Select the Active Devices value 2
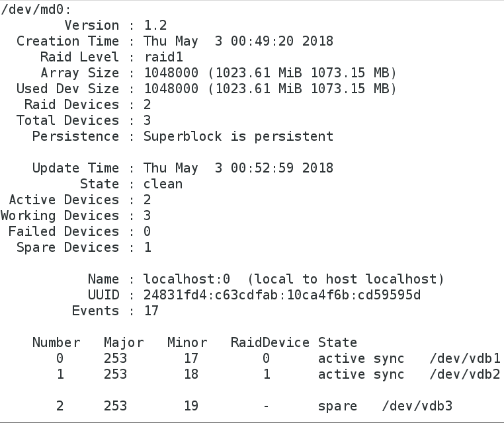This screenshot has width=504, height=423. [147, 200]
